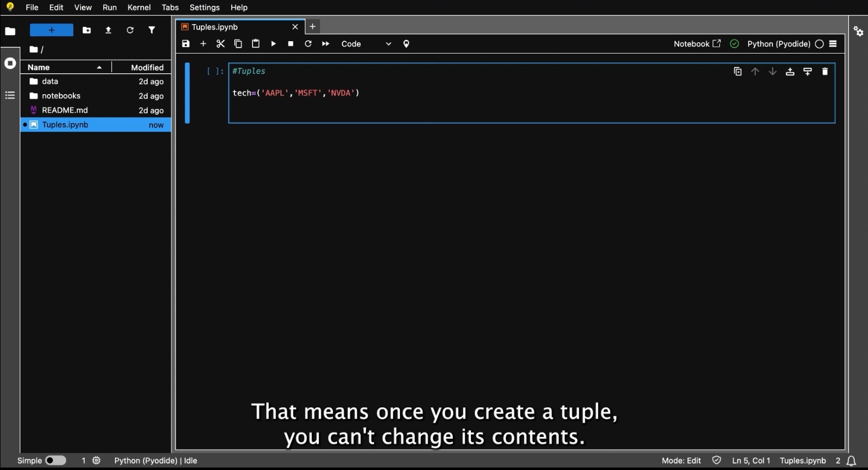The height and width of the screenshot is (470, 868).
Task: Open the cell type Code dropdown
Action: click(366, 44)
